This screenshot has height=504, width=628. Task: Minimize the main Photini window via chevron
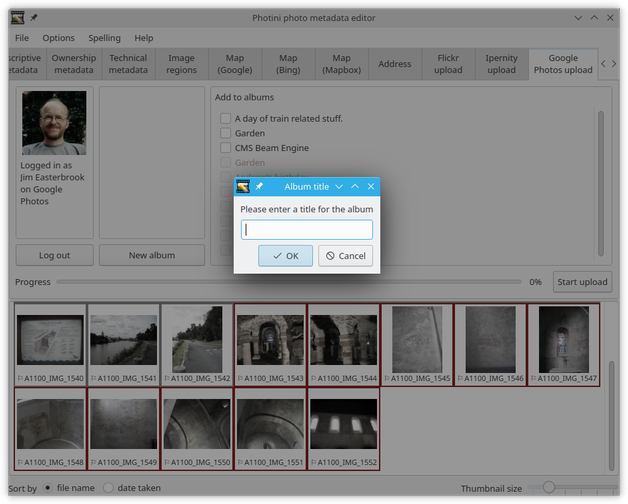(x=578, y=18)
